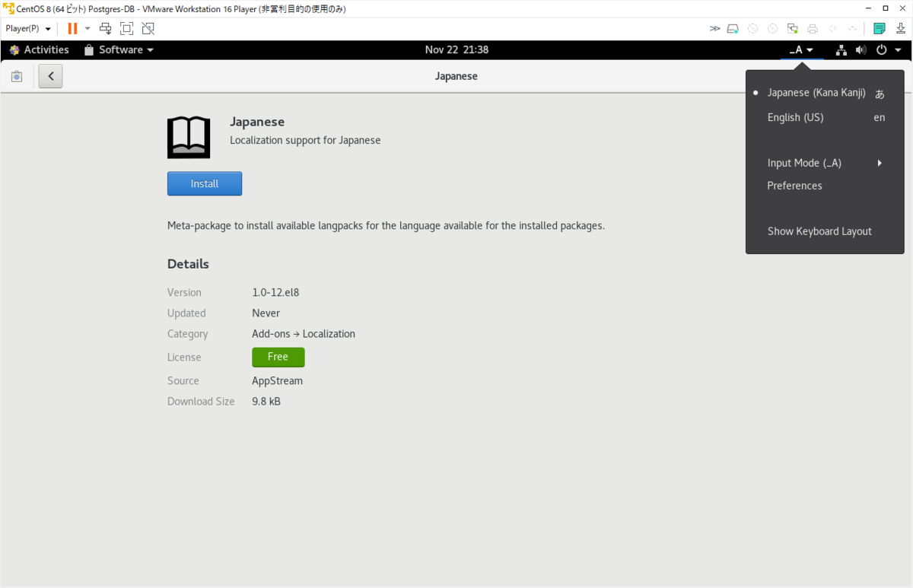
Task: Click the orange Pause VM icon
Action: (72, 28)
